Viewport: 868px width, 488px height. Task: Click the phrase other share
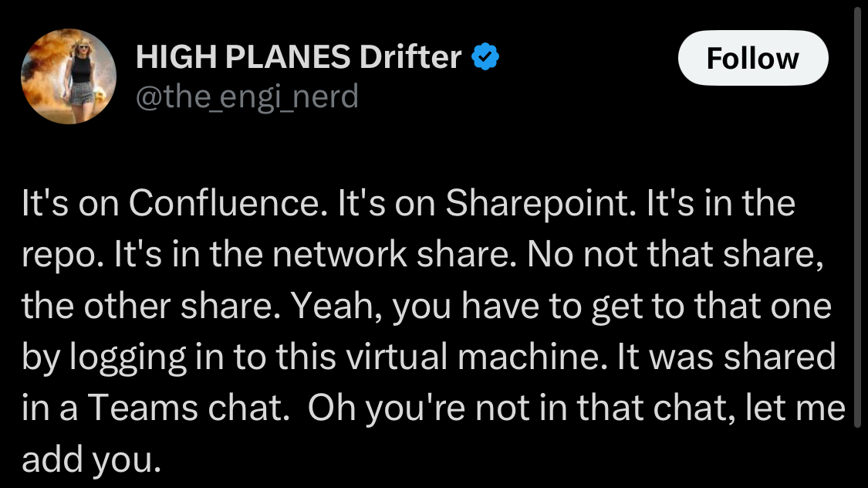pos(194,307)
